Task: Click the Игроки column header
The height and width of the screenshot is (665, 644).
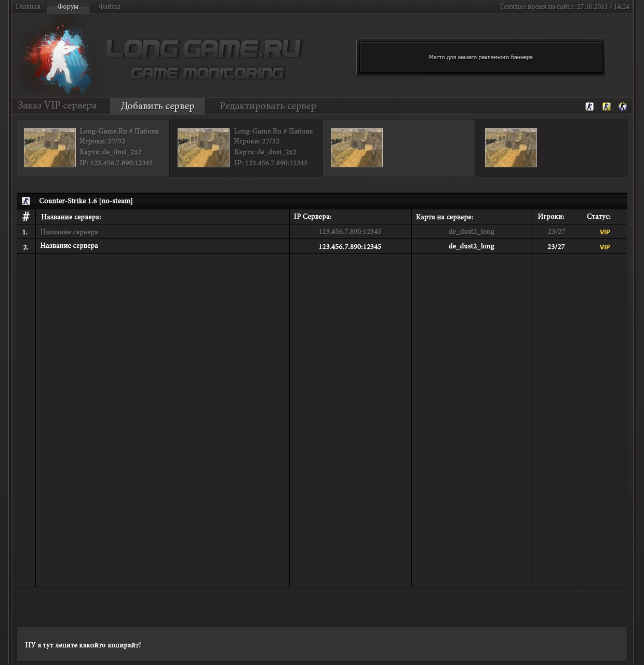Action: (551, 217)
